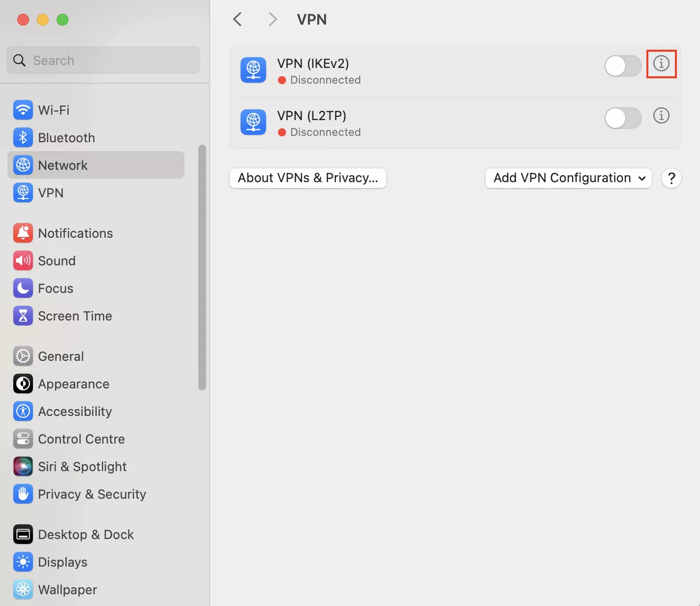The width and height of the screenshot is (700, 606).
Task: Click the Screen Time hourglass icon
Action: tap(23, 316)
